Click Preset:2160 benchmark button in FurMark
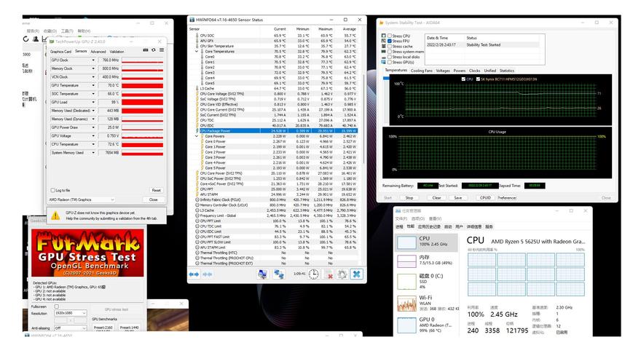The image size is (641, 364). click(103, 328)
